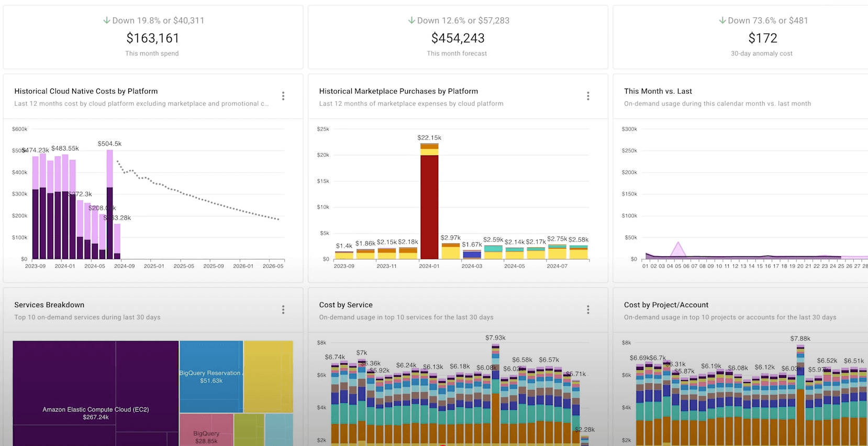Select the BigQuery Reservation treemap tile
The width and height of the screenshot is (868, 446).
tap(211, 376)
